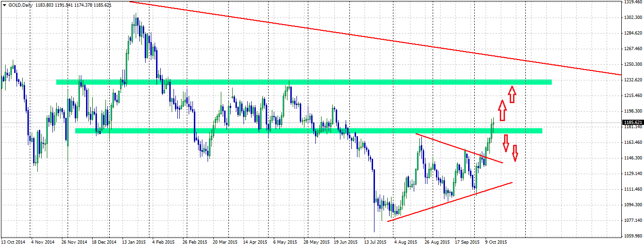Select the lower green zone near 1181
Viewport: 644px width, 246px height.
pyautogui.click(x=309, y=131)
